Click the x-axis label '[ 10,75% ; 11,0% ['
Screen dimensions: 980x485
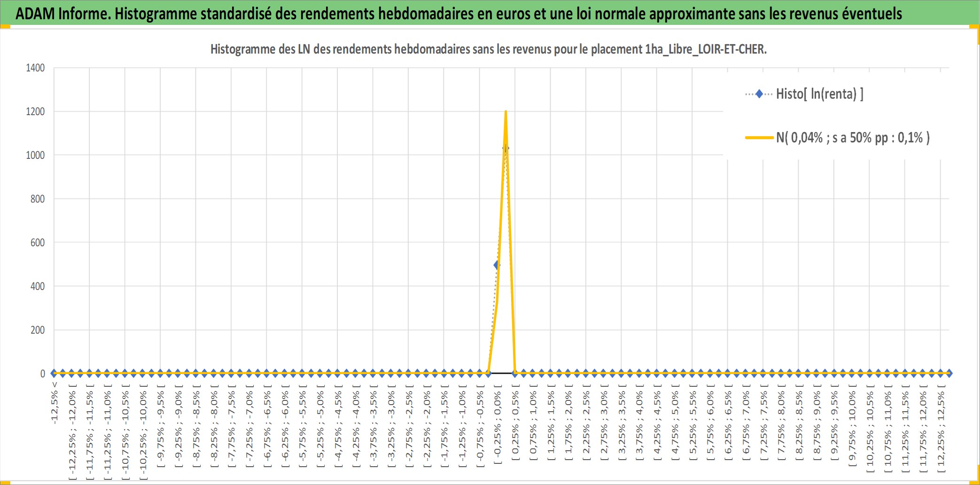[x=888, y=429]
